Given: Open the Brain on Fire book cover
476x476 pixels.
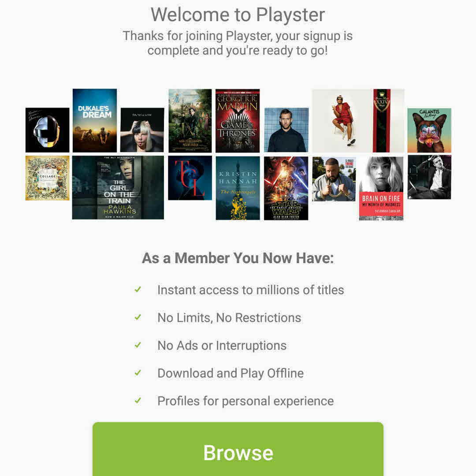Looking at the screenshot, I should 381,188.
